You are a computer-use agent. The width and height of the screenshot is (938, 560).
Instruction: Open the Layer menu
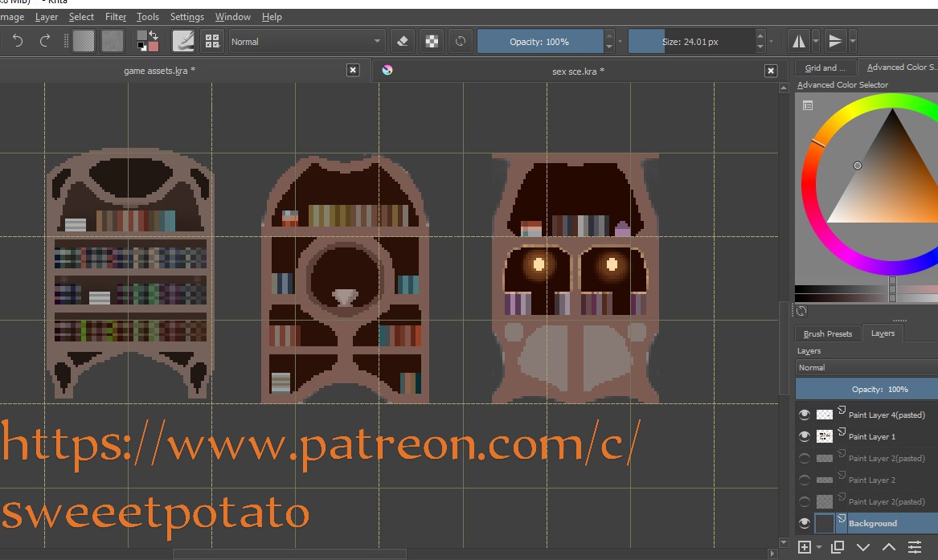(47, 17)
